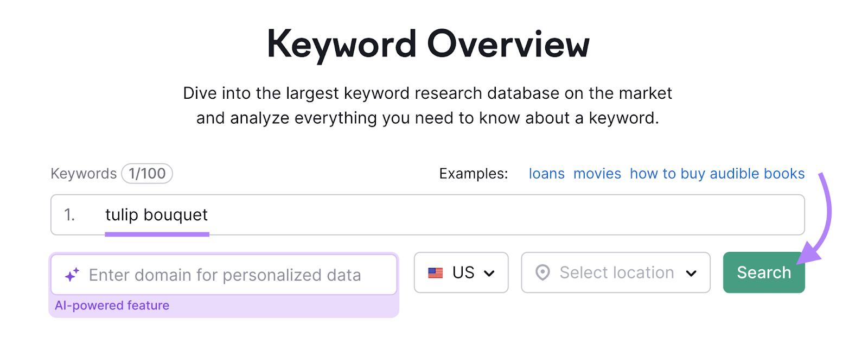The width and height of the screenshot is (868, 343).
Task: Click the 1/100 keyword counter badge
Action: point(147,173)
